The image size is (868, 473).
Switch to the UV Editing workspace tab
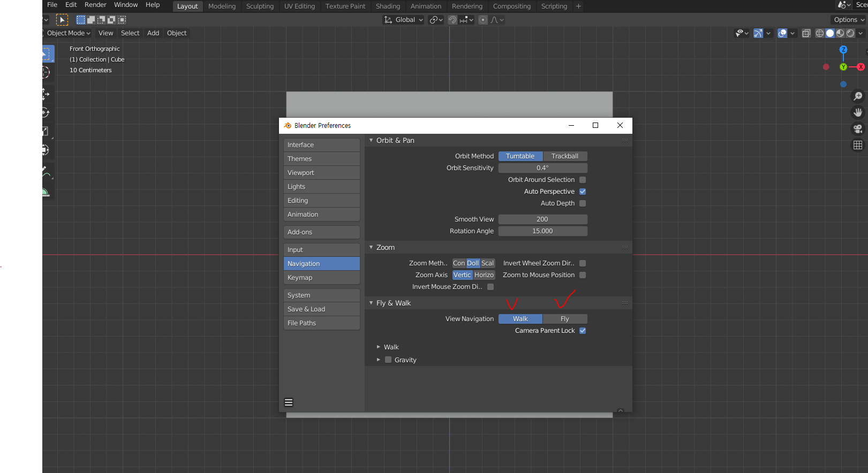click(299, 6)
